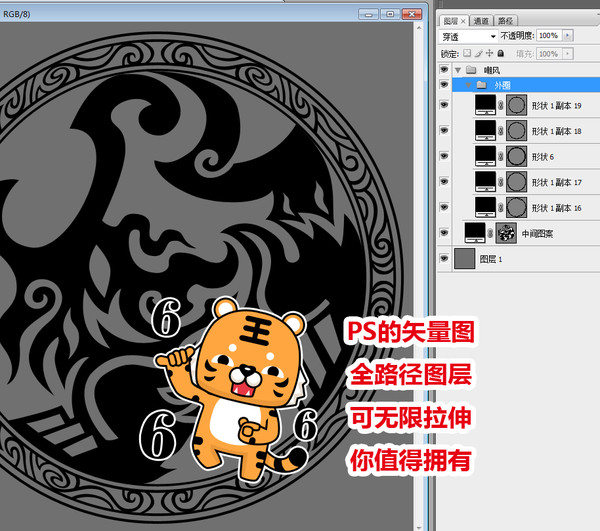Select the layer name 图层 1
Screen dimensions: 600x531
click(491, 259)
